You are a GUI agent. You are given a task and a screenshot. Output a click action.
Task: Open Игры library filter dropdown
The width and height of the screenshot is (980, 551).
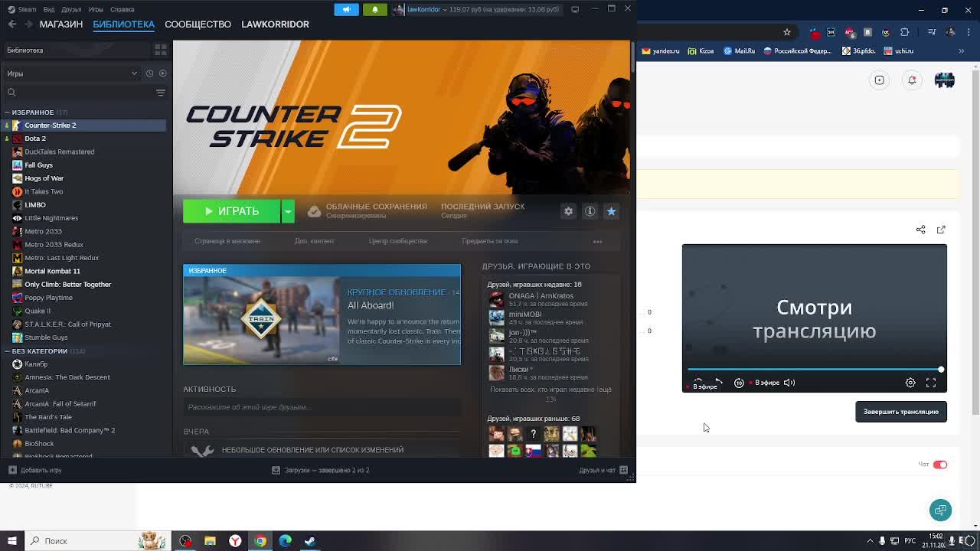coord(73,73)
